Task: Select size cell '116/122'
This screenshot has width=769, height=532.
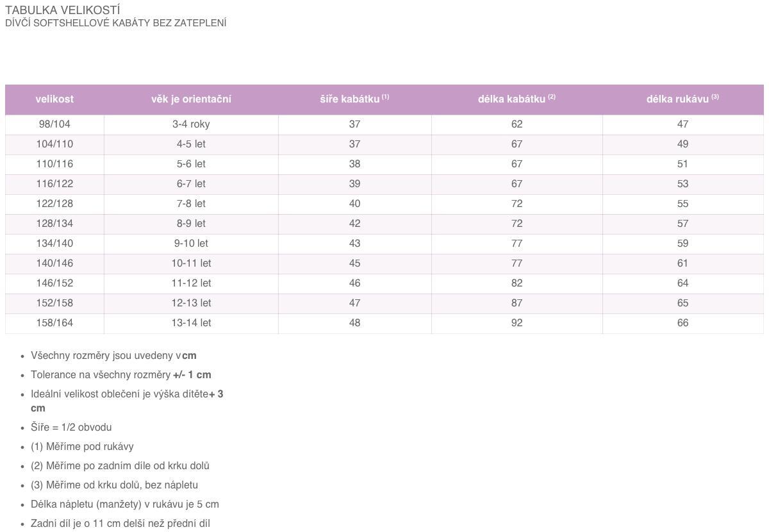Action: (54, 184)
